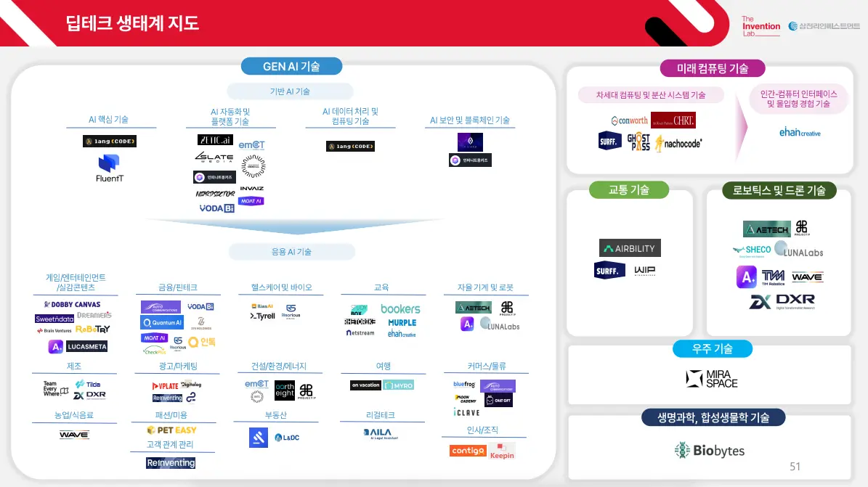Select the 응용 AI 기술 section label
The image size is (868, 487).
291,252
